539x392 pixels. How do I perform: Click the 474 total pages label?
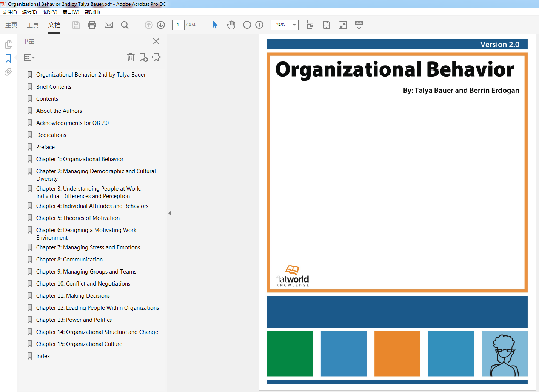point(191,25)
